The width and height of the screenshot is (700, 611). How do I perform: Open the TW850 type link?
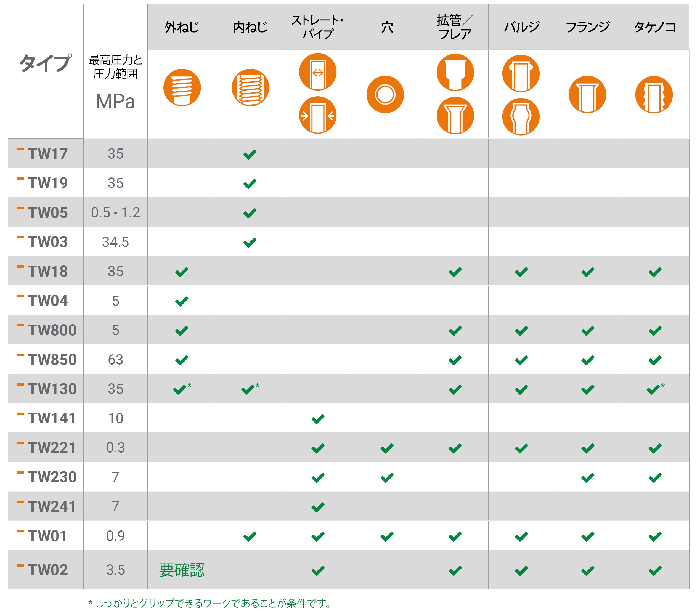click(x=52, y=360)
